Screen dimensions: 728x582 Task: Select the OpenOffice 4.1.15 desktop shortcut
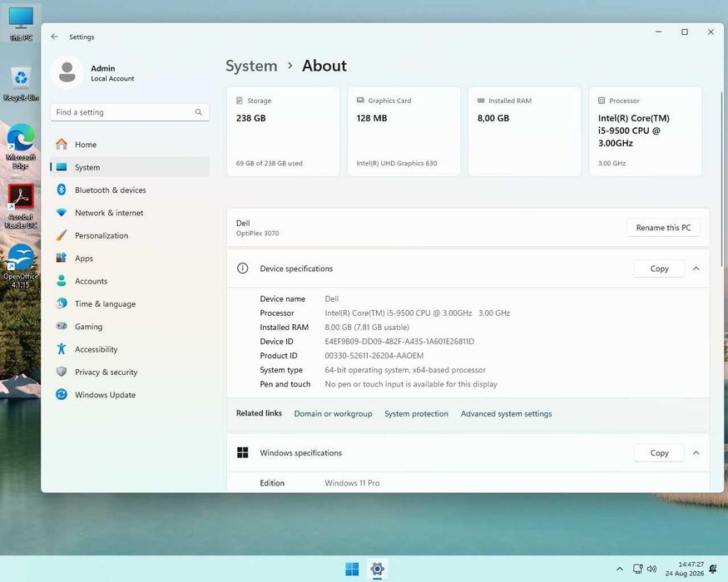pos(21,266)
